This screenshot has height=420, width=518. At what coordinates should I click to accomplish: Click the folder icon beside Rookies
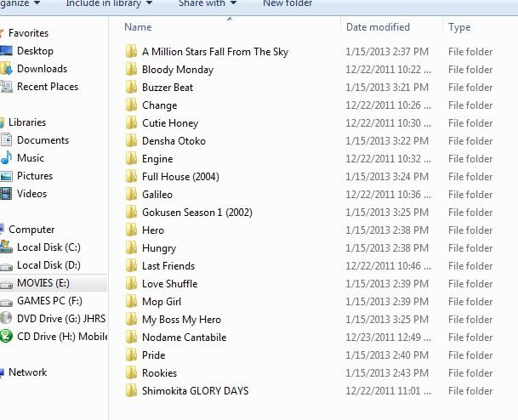coord(132,372)
